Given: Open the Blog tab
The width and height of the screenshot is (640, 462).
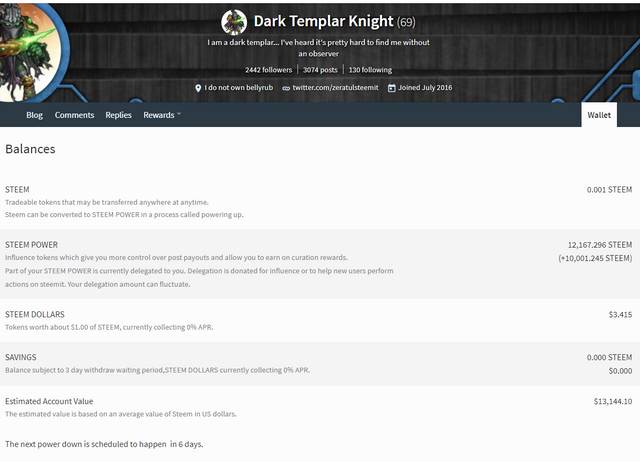Looking at the screenshot, I should pos(34,115).
